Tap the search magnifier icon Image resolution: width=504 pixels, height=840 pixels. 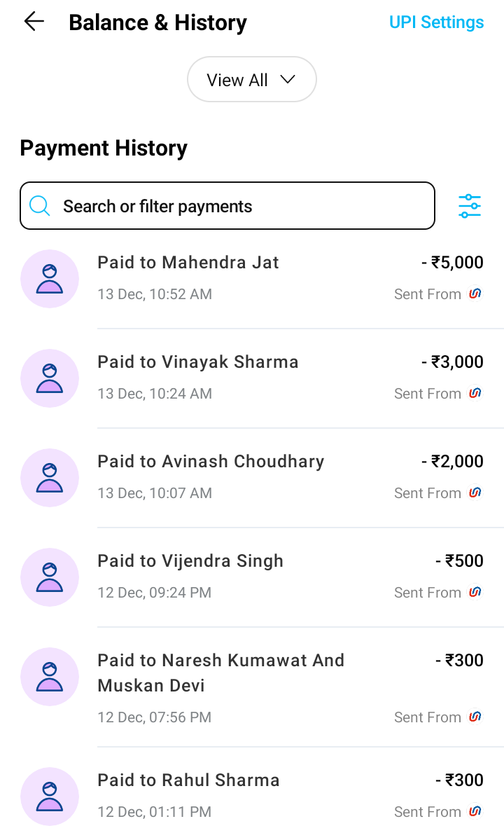[x=40, y=206]
